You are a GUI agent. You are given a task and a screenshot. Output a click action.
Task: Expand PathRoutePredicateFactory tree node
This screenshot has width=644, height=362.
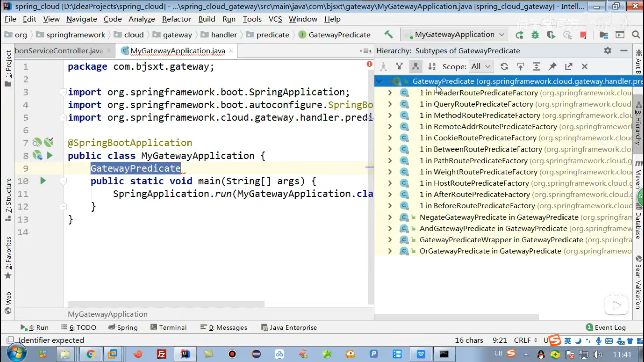tap(390, 161)
